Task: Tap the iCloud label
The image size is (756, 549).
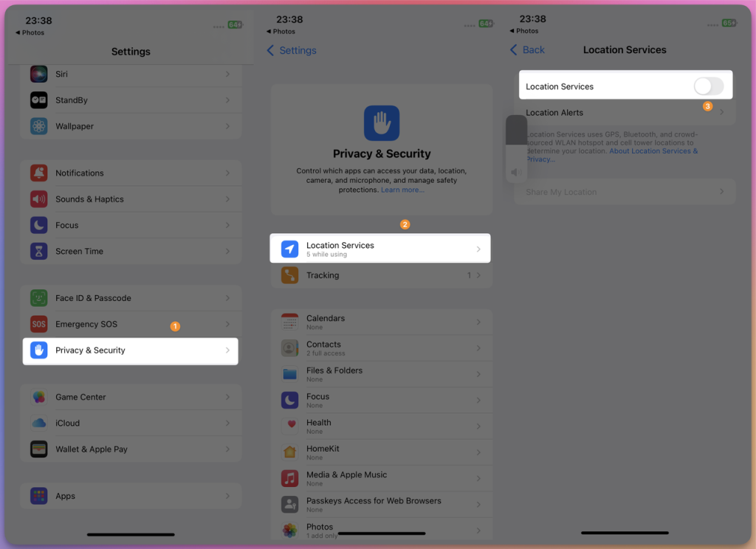Action: point(67,424)
